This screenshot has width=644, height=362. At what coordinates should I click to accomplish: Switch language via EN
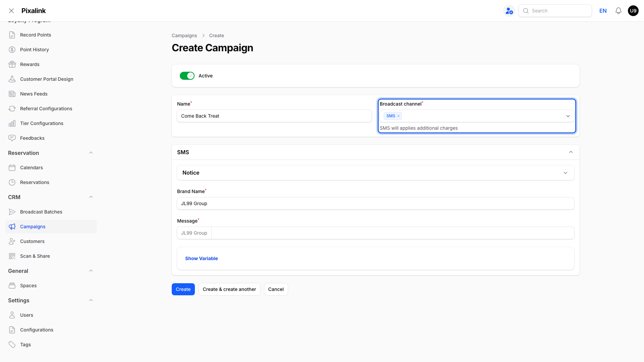coord(603,11)
